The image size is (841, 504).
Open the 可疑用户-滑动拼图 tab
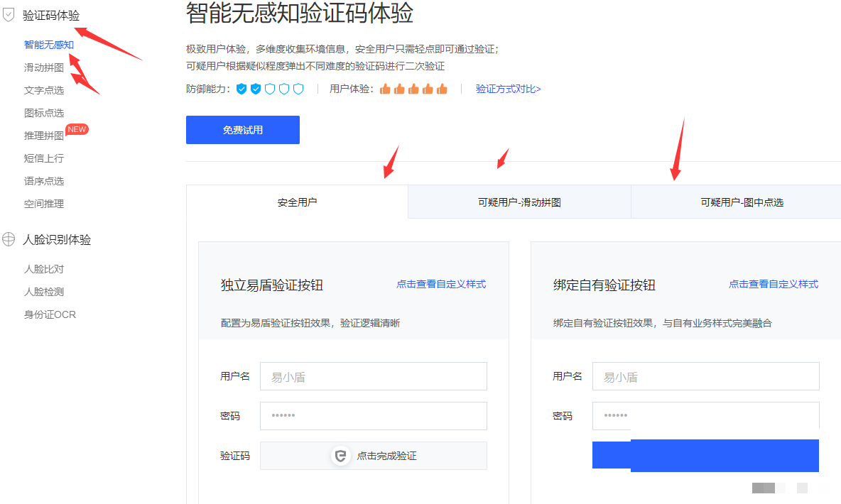(x=519, y=202)
